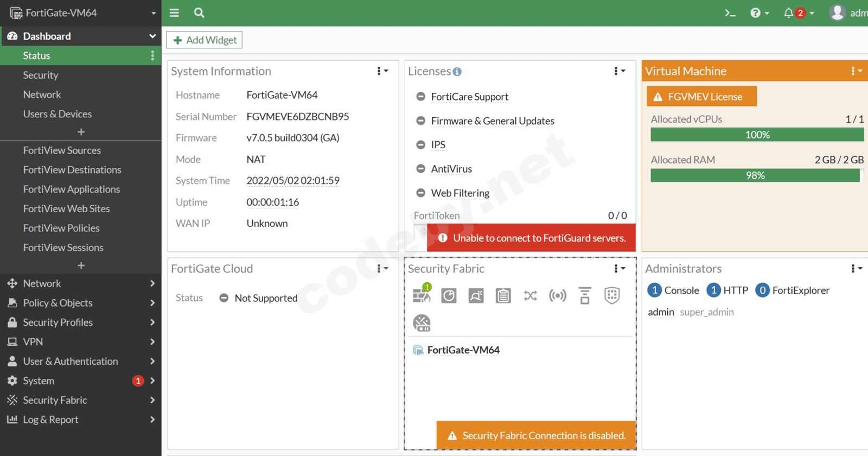868x456 pixels.
Task: Open the Security Fabric widget menu
Action: (x=619, y=269)
